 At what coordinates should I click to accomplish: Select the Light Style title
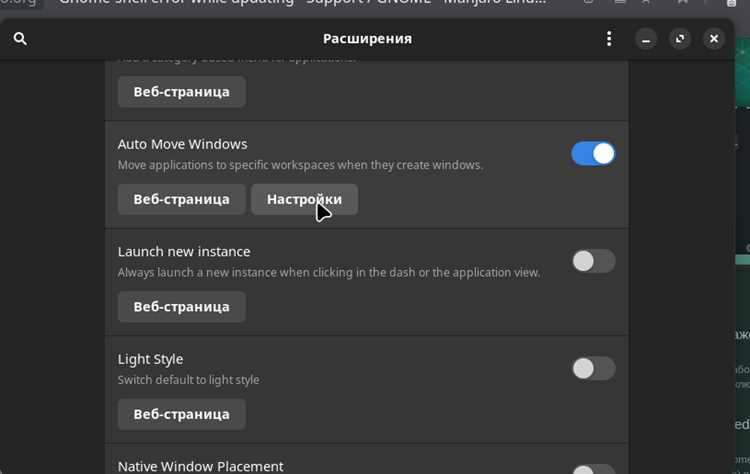tap(150, 359)
